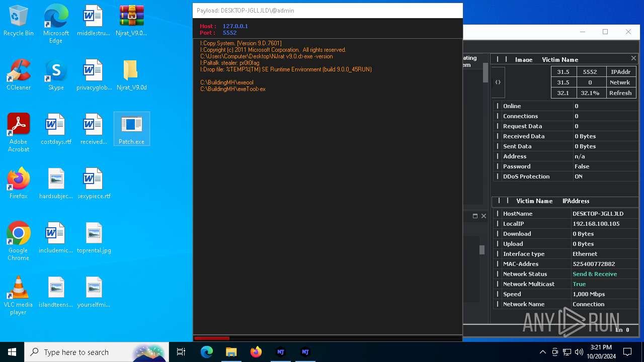Viewport: 644px width, 362px height.
Task: Switch to first NJ taskbar app
Action: tap(281, 352)
